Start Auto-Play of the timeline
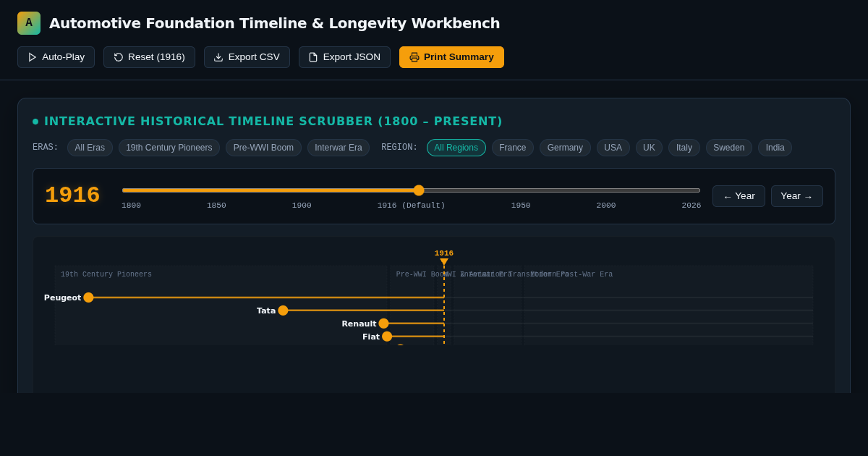Image resolution: width=868 pixels, height=456 pixels. pos(56,57)
